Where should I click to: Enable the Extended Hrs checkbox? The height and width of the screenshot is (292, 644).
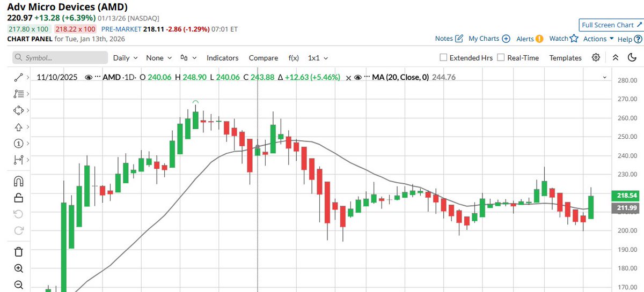point(443,57)
